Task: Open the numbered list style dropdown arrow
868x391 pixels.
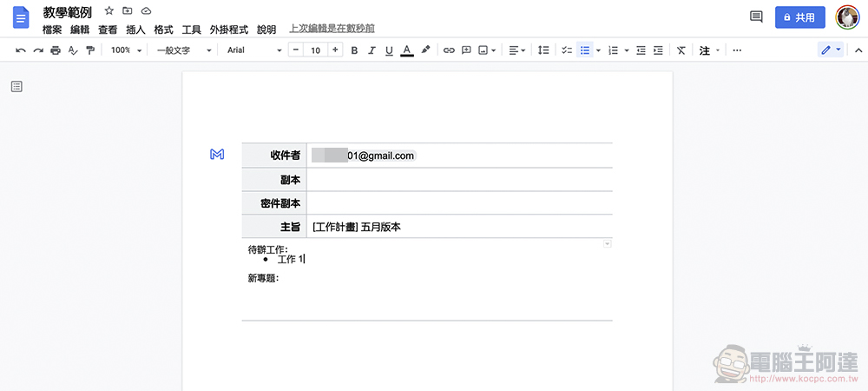Action: coord(627,50)
